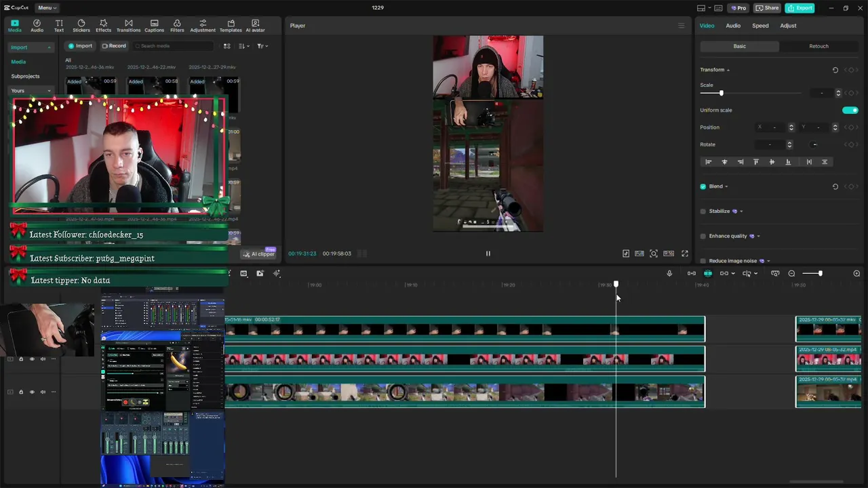Open the player panel menu icon
The image size is (868, 488).
tap(682, 26)
